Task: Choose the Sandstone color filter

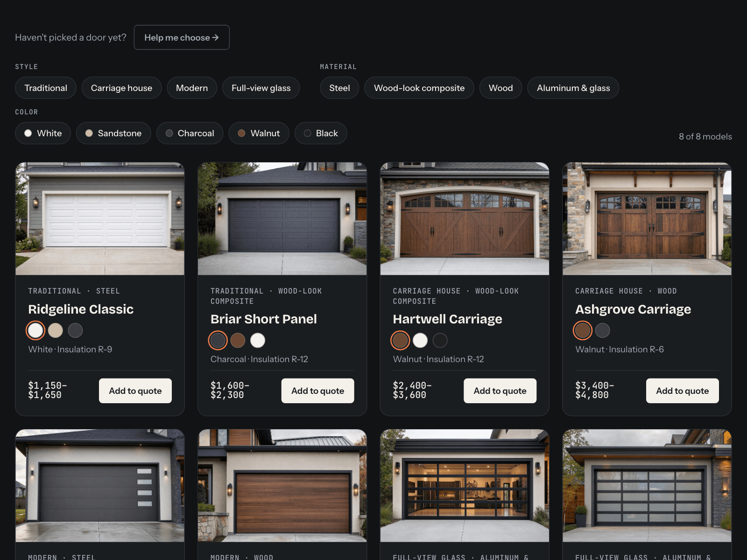Action: pos(113,133)
